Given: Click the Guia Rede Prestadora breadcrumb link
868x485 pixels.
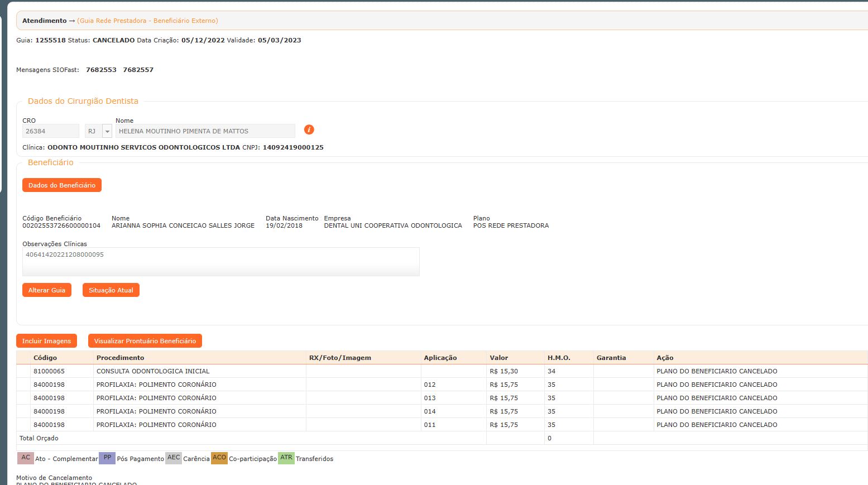Looking at the screenshot, I should [147, 21].
